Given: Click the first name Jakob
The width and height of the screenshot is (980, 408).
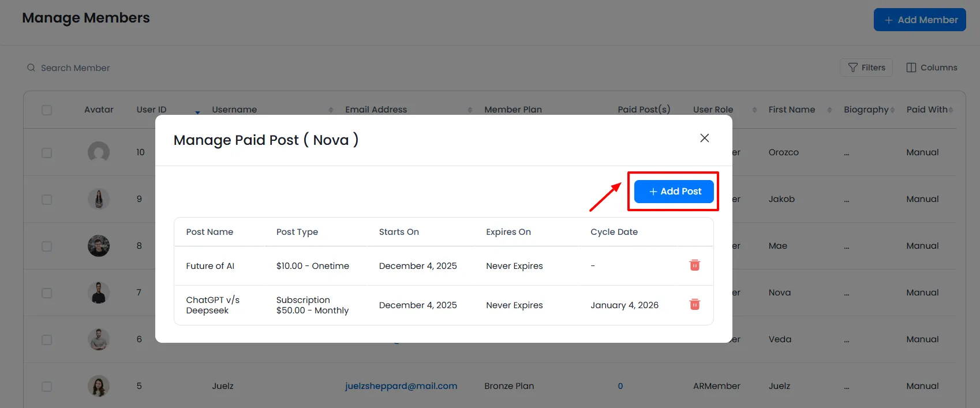Looking at the screenshot, I should [781, 199].
